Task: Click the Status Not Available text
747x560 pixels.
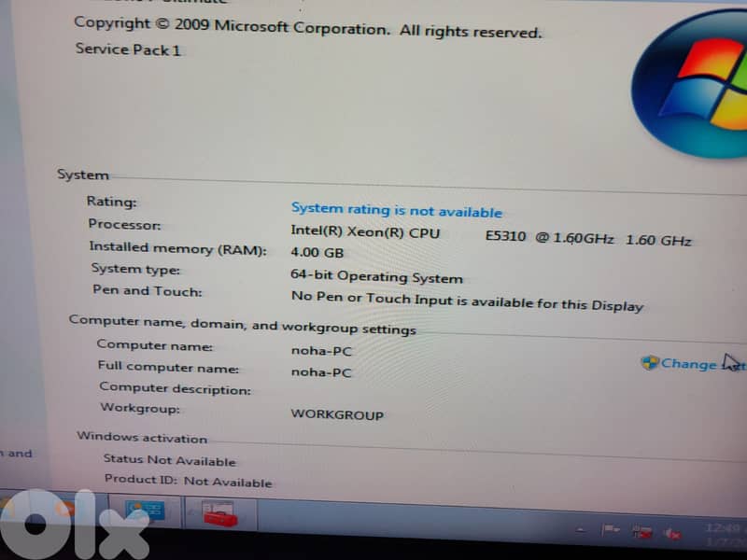Action: point(169,460)
